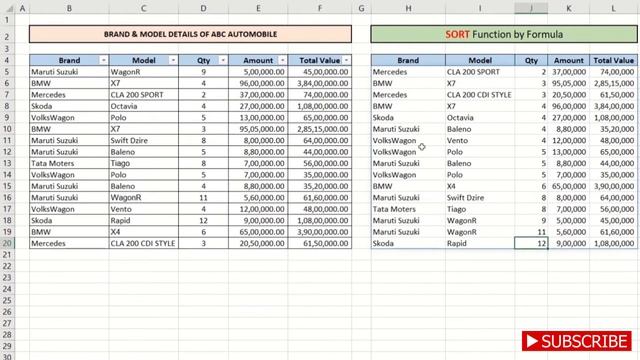This screenshot has height=360, width=640.
Task: Select the Swift Dzire cell in column C
Action: 144,140
